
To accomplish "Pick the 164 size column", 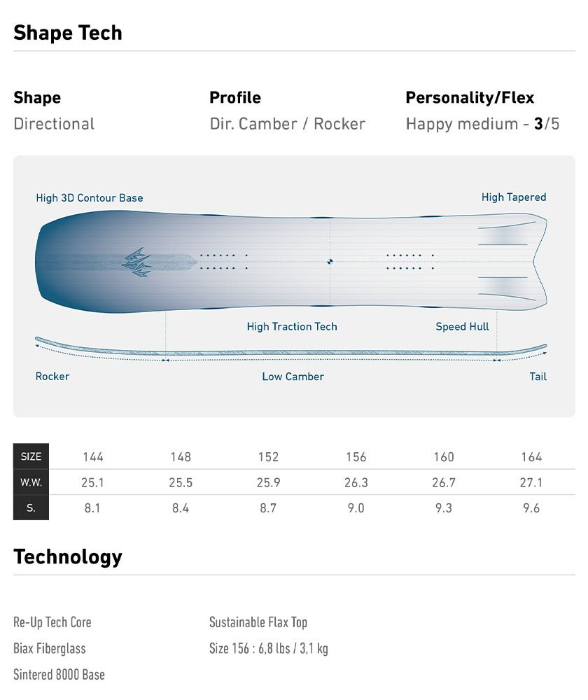I will [531, 457].
